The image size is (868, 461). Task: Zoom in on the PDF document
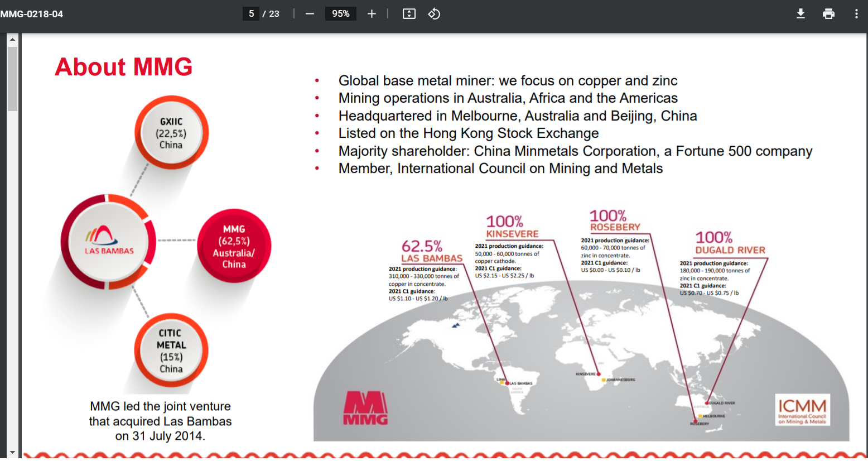pos(372,14)
